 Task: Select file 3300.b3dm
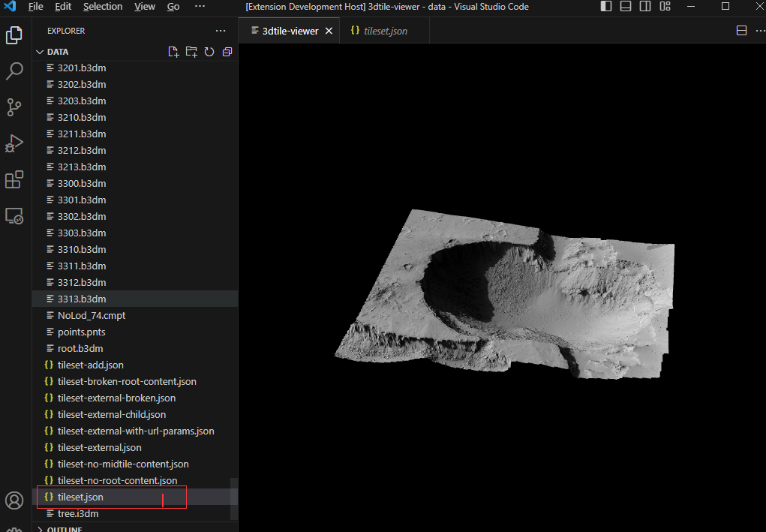[x=135, y=184]
